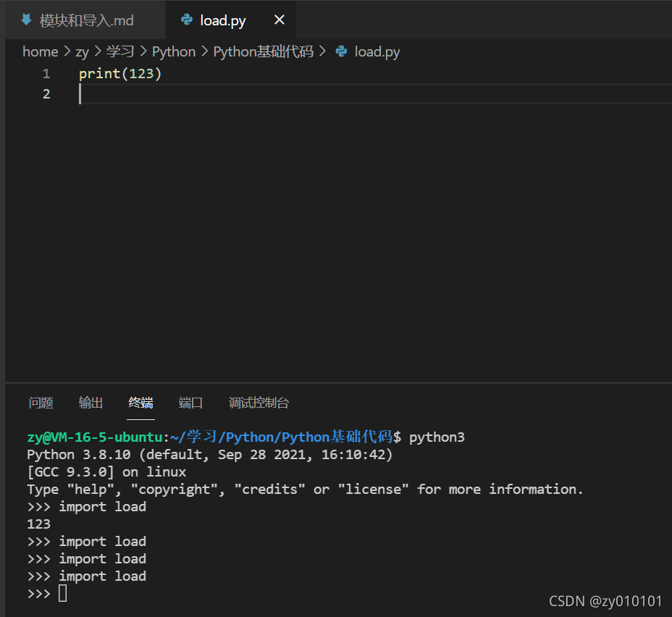Select the load.py tab label

pos(223,20)
